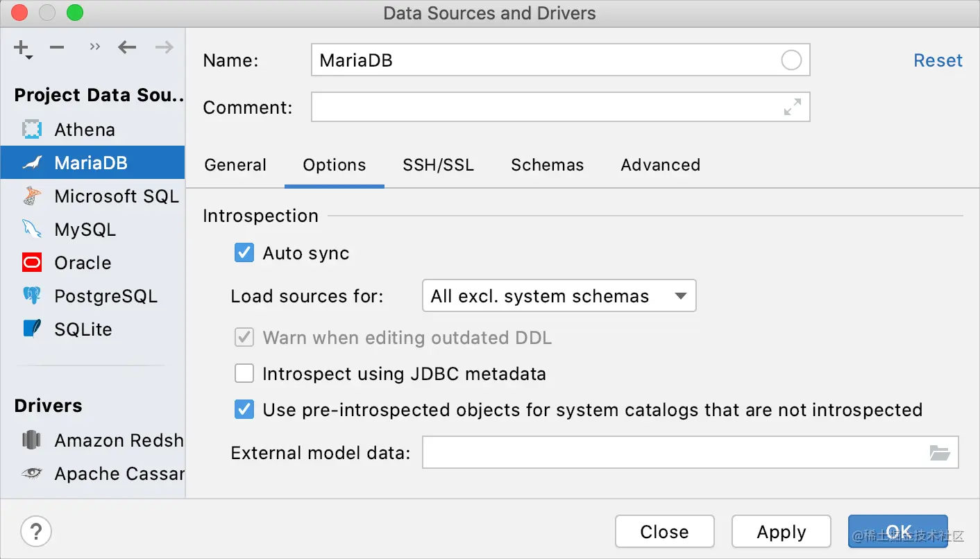The width and height of the screenshot is (980, 559).
Task: Click the Reset link
Action: coord(938,61)
